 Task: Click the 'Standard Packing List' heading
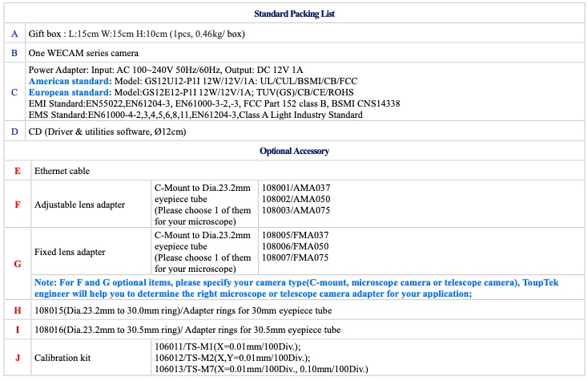294,14
